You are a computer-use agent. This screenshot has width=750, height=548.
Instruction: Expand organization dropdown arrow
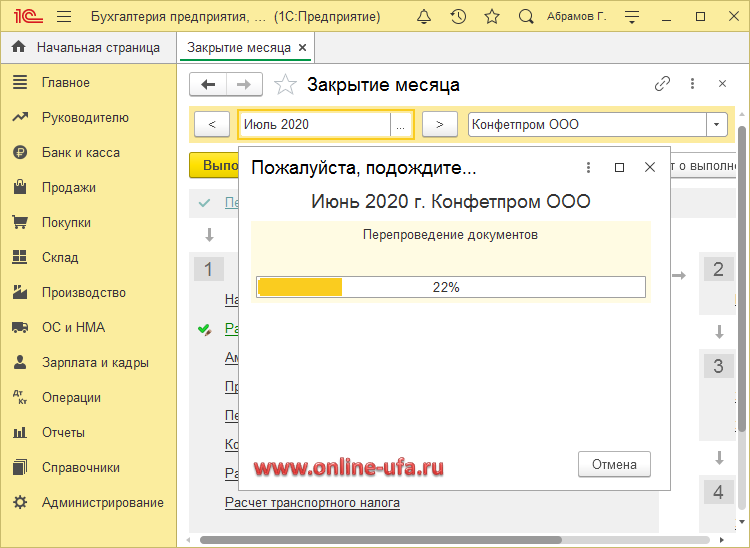pyautogui.click(x=717, y=124)
